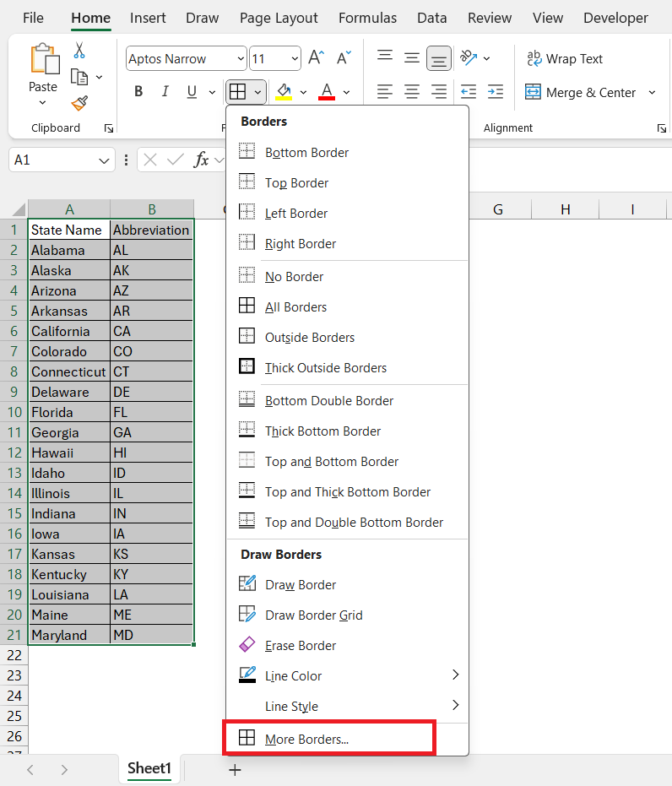Click the Paste clipboard icon
The width and height of the screenshot is (672, 786).
click(44, 58)
